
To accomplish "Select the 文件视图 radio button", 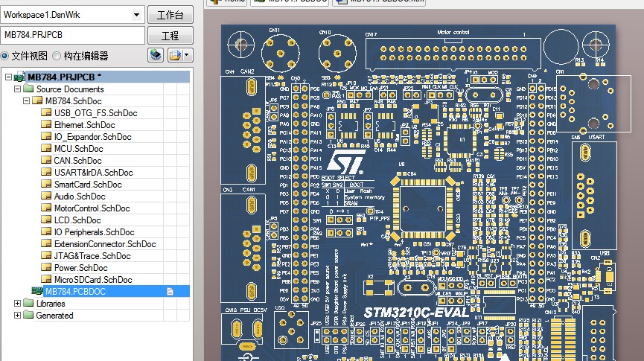I will pos(4,56).
